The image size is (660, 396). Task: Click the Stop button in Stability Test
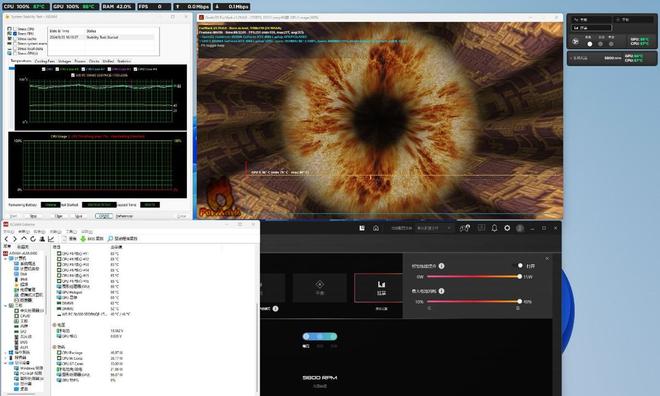(34, 216)
